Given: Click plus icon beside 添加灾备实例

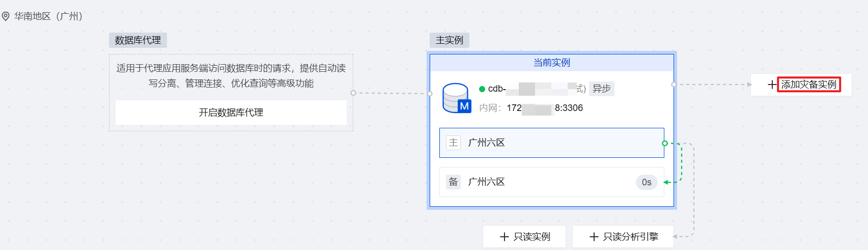Looking at the screenshot, I should (x=772, y=85).
